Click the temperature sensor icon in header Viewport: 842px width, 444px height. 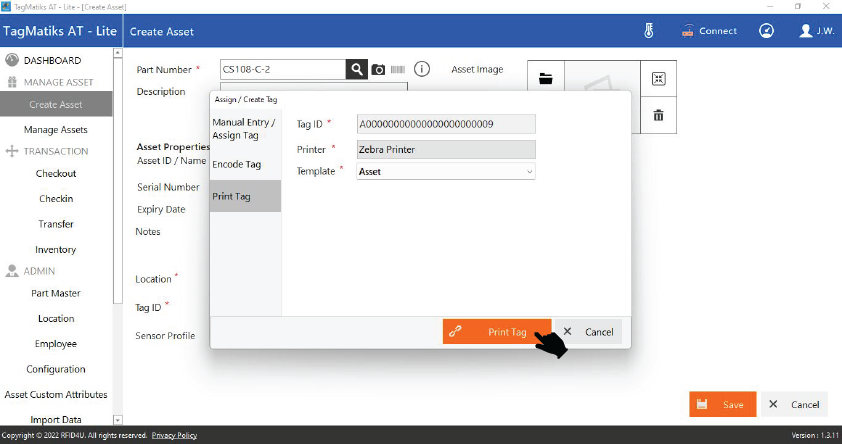tap(648, 31)
